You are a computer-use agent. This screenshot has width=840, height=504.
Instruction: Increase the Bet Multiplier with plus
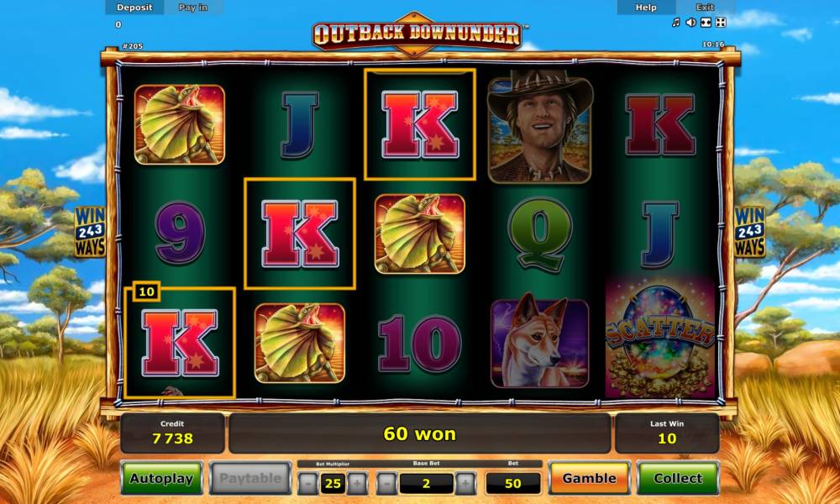[x=357, y=484]
